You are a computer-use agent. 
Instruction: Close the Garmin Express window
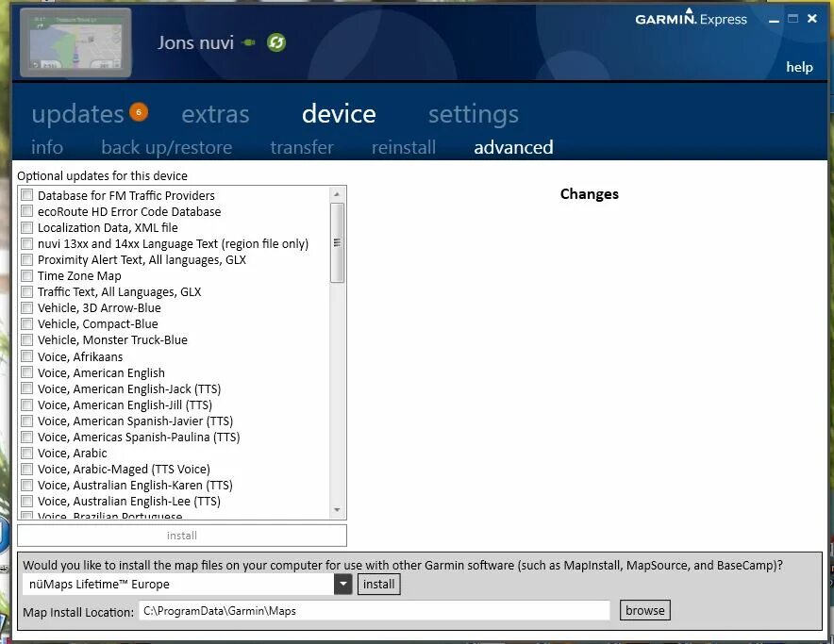coord(812,19)
